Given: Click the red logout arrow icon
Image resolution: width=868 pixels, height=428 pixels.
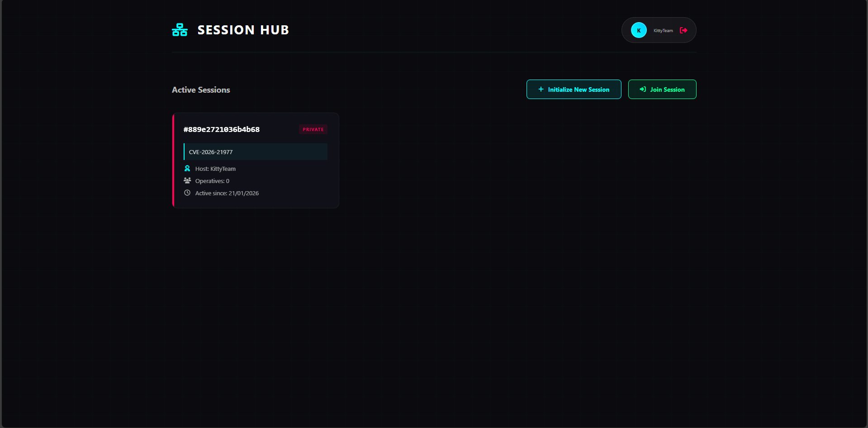Looking at the screenshot, I should (x=683, y=30).
